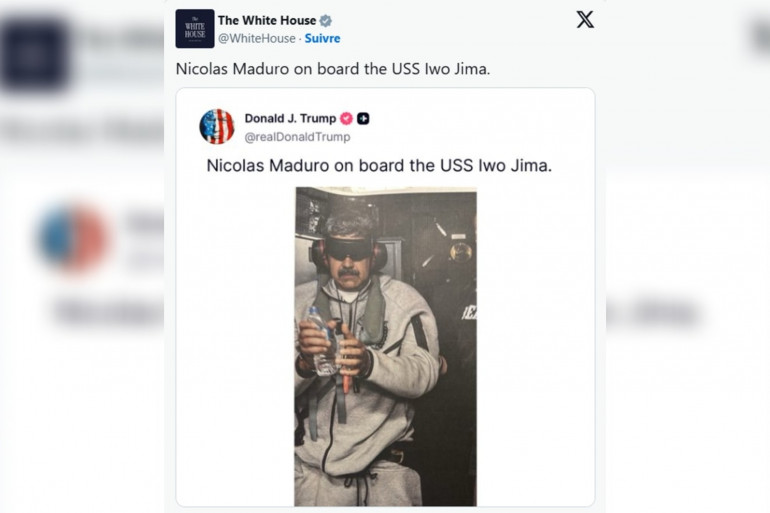Screen dimensions: 770x513
Task: Select the blurred red and blue circular avatar
Action: pyautogui.click(x=74, y=238)
